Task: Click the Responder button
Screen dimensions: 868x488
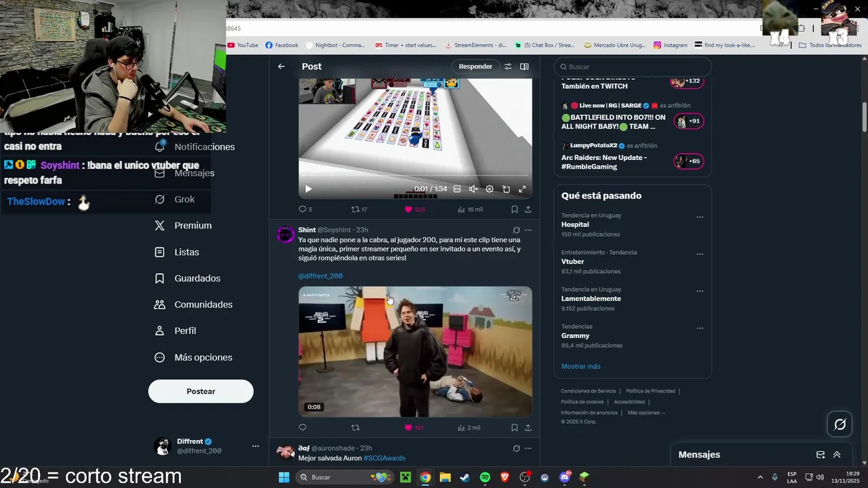Action: click(x=475, y=66)
